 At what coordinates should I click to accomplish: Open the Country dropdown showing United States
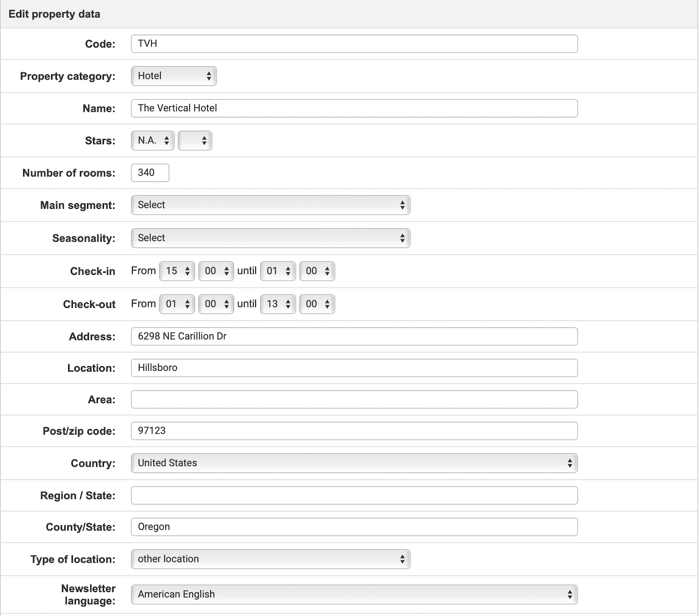tap(354, 463)
